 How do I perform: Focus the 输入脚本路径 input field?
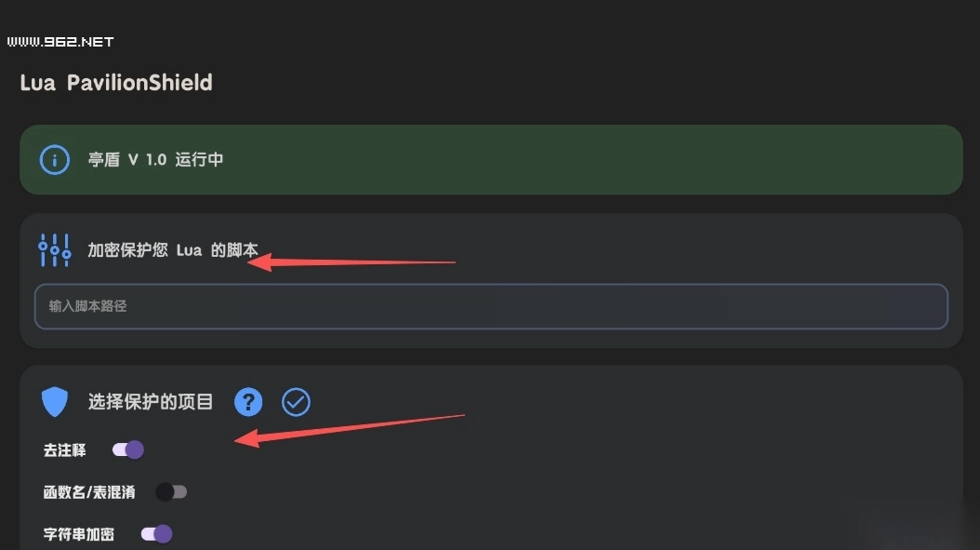coord(491,306)
